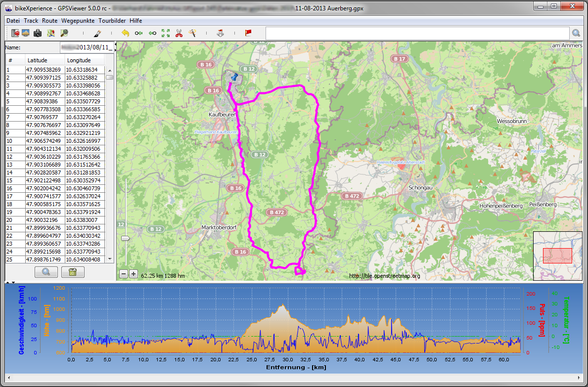Screen dimensions: 588x387
Task: Select the scissors cut track tool
Action: 179,33
